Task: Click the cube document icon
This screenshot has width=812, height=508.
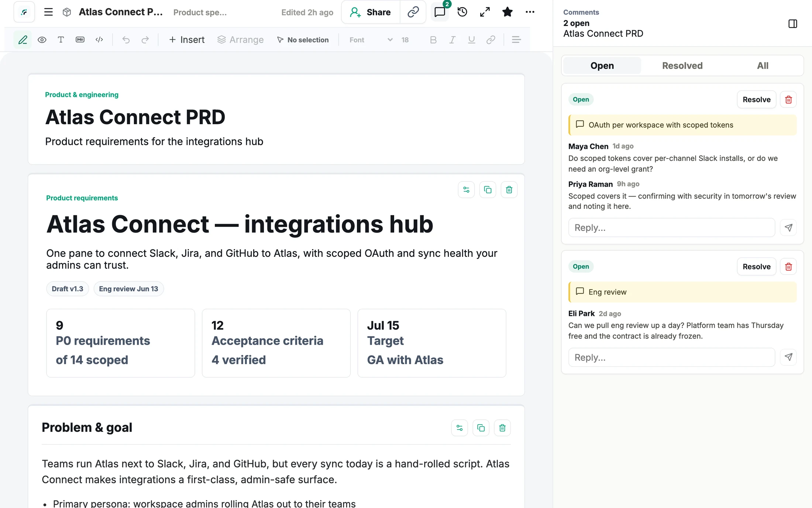Action: 67,12
